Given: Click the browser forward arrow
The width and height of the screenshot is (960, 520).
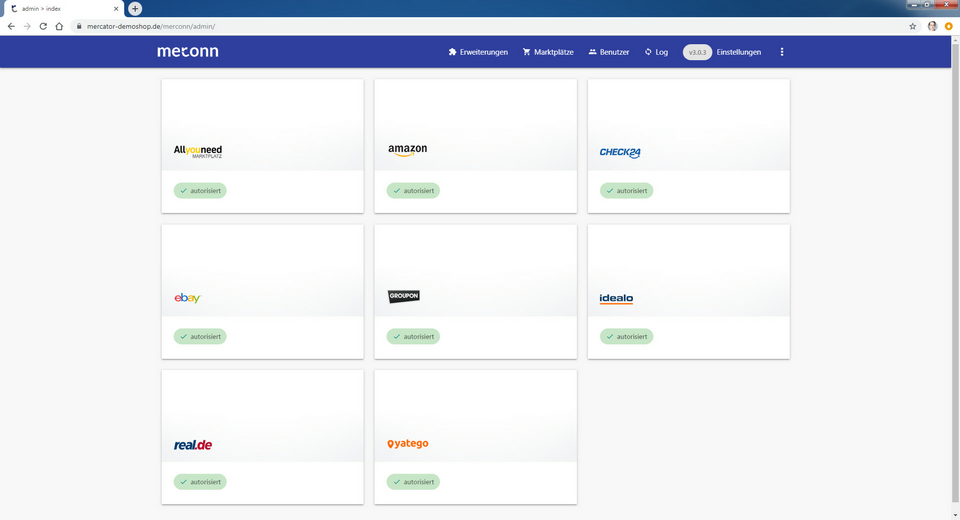Looking at the screenshot, I should [x=27, y=26].
